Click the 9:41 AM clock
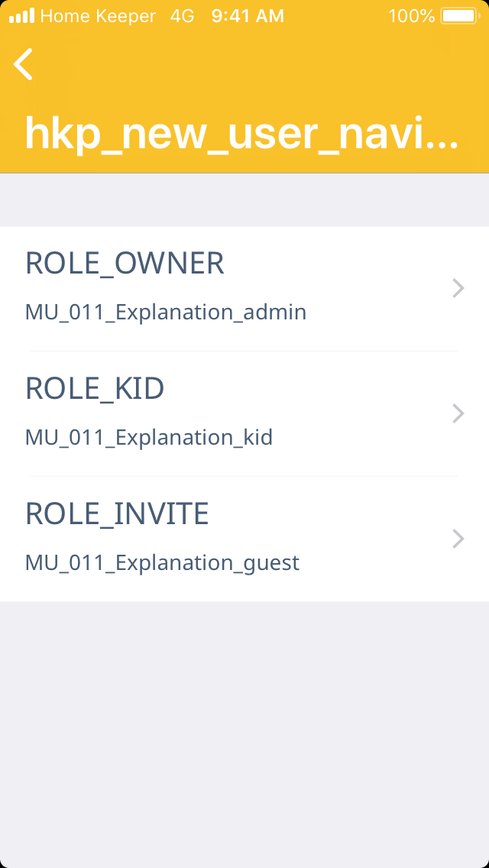489x868 pixels. coord(248,15)
